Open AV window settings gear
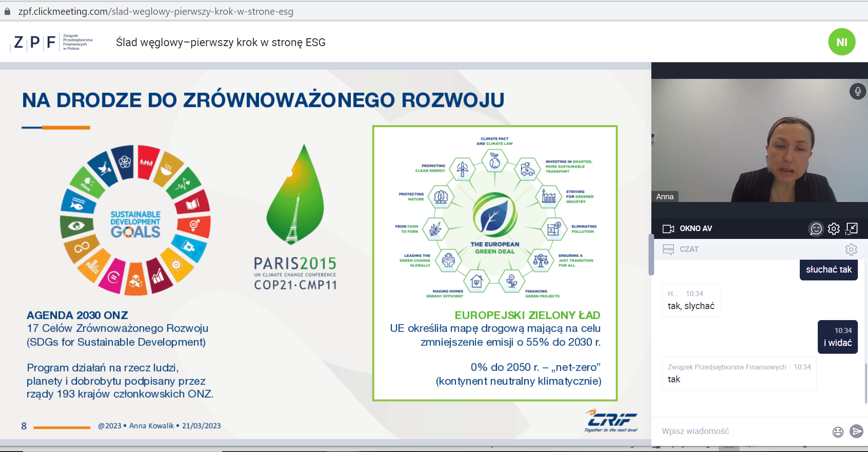This screenshot has height=452, width=868. pyautogui.click(x=833, y=229)
